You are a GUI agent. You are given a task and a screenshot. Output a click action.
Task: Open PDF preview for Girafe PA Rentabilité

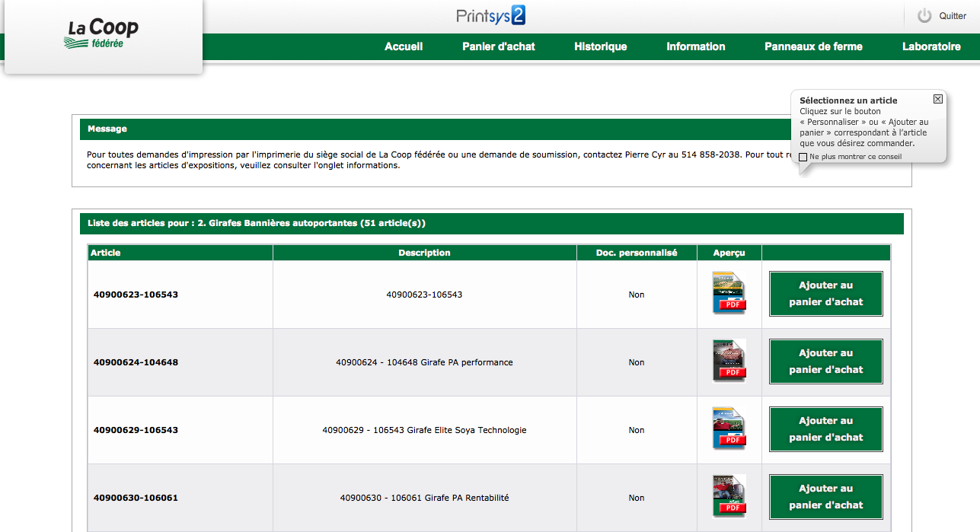point(729,496)
